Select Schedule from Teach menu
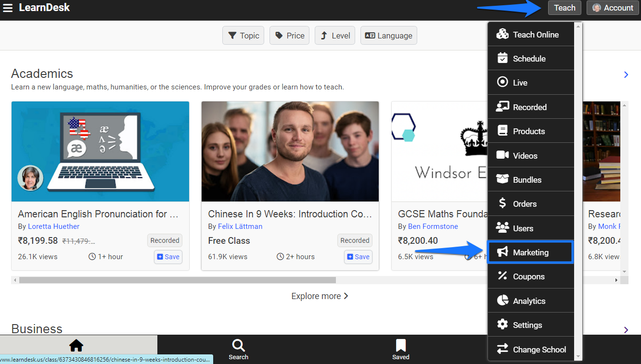 tap(531, 58)
